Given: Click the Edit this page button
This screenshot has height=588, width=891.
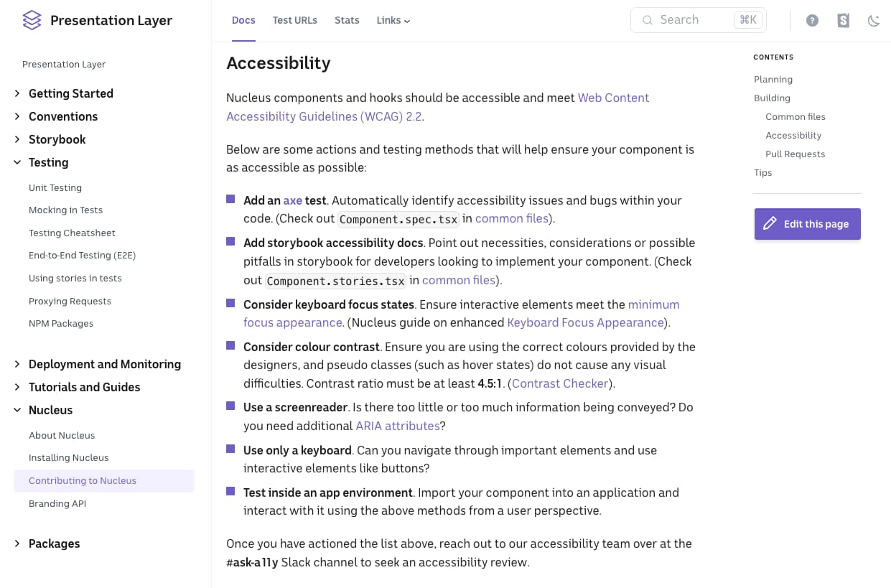Looking at the screenshot, I should (x=807, y=223).
